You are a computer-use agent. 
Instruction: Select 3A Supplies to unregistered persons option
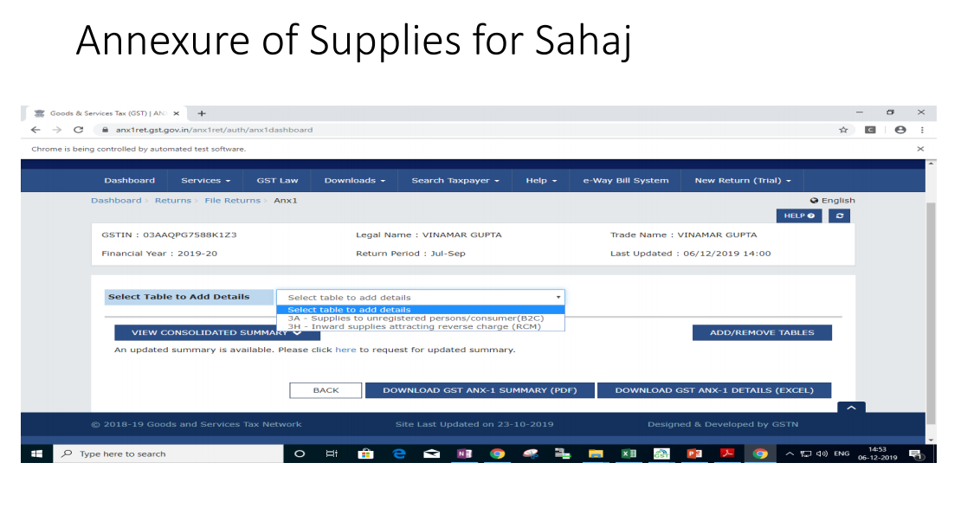(x=420, y=318)
